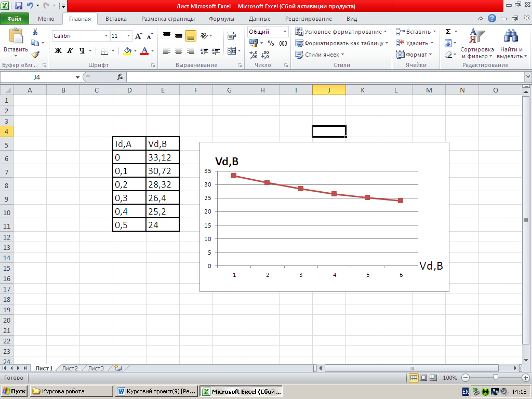Decrease indent icon in alignment group
Viewport: 532px width, 399px height.
[x=204, y=51]
